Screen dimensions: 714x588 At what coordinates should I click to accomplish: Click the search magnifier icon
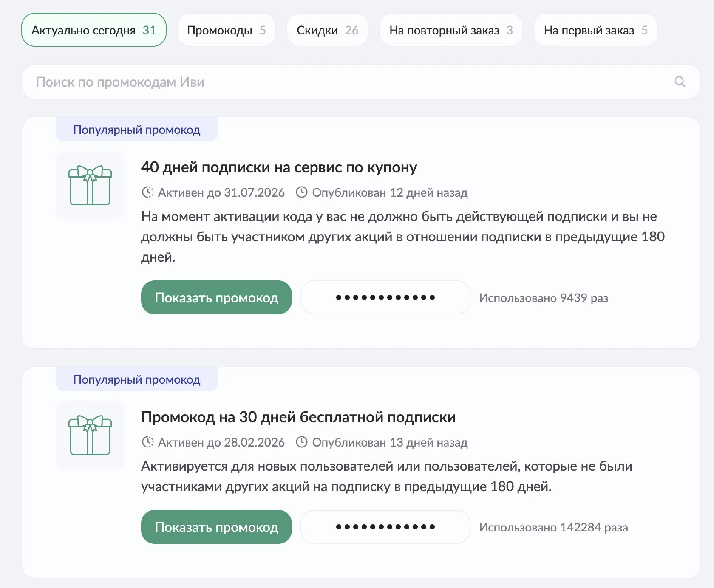click(680, 82)
